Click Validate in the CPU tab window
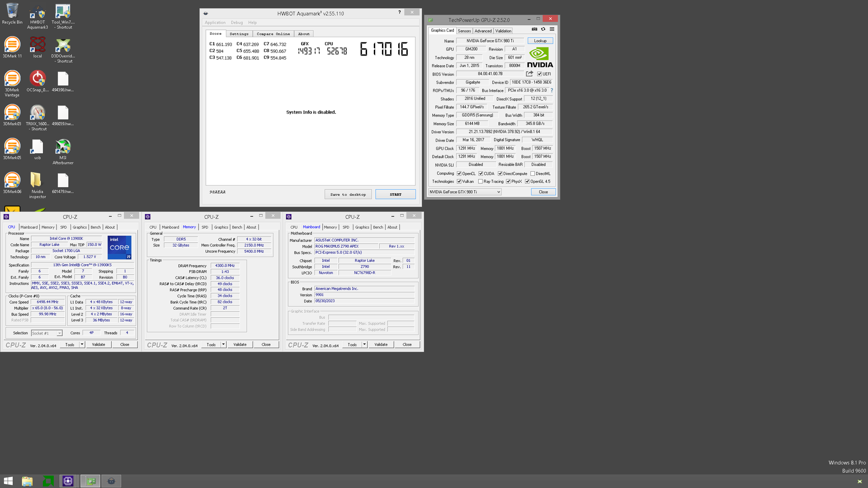This screenshot has width=868, height=488. [x=99, y=345]
